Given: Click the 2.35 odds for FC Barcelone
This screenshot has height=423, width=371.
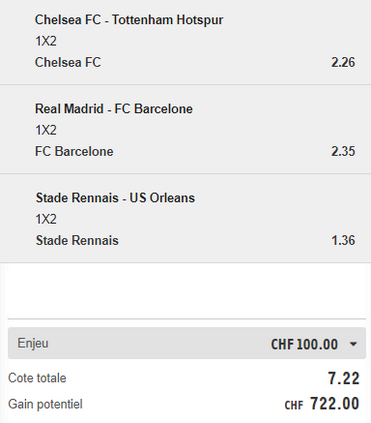Looking at the screenshot, I should [343, 151].
